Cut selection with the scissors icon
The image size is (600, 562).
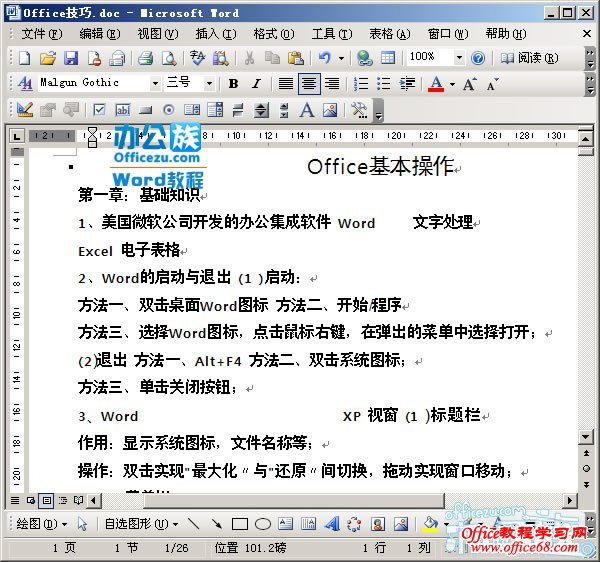(249, 58)
